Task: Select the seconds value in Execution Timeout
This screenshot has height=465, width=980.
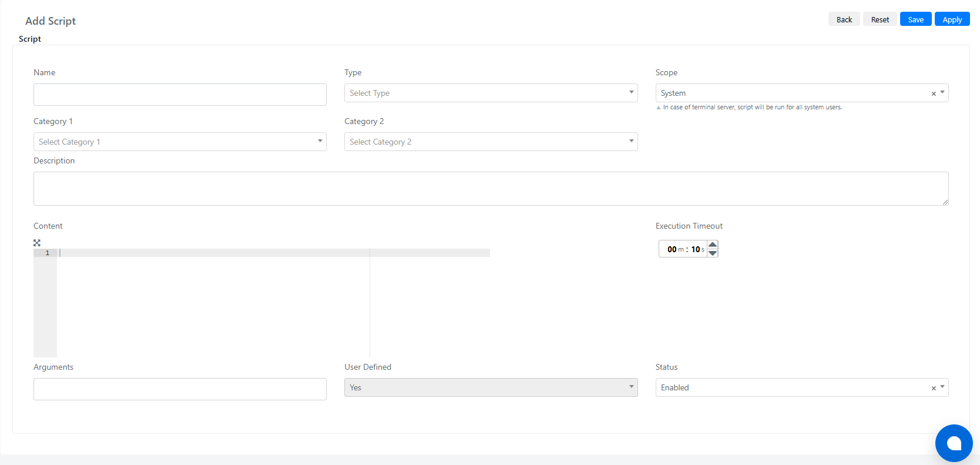Action: [696, 249]
